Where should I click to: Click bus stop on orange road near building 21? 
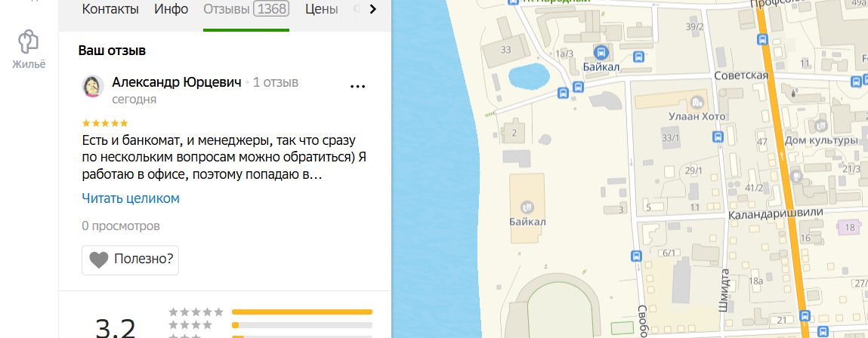pos(805,316)
